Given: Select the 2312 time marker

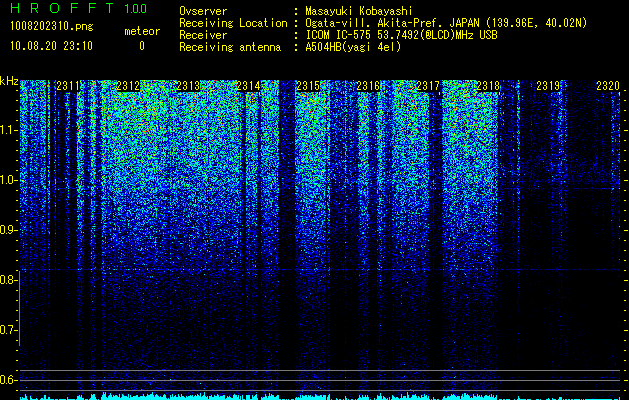Looking at the screenshot, I should point(128,86).
